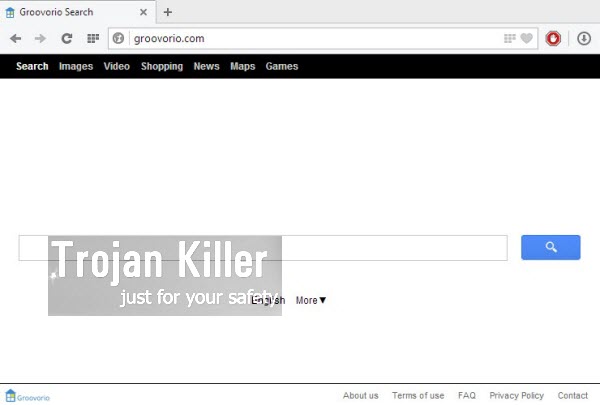Open a new tab with plus button
Viewport: 600px width, 405px height.
coord(167,12)
